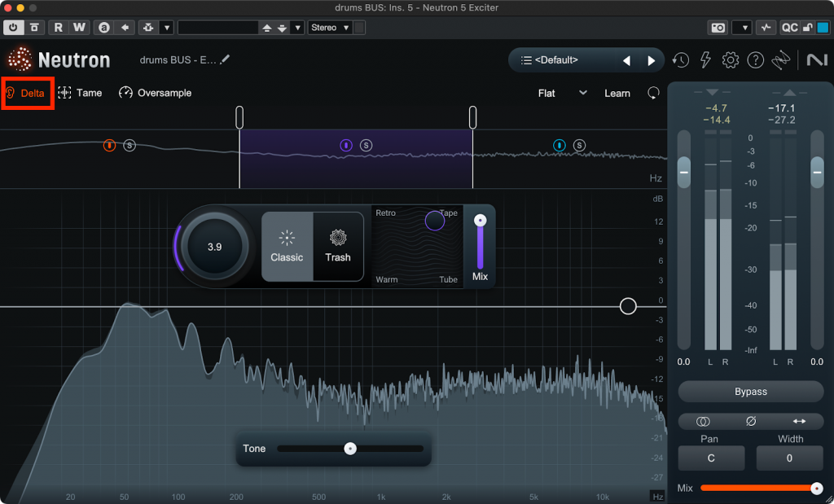834x504 pixels.
Task: Open the help question mark icon
Action: pos(756,60)
